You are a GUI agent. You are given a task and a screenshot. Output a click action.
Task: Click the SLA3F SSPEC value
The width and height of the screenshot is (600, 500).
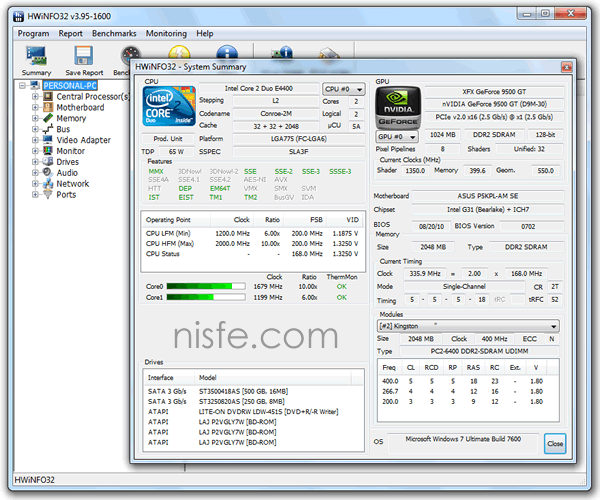coord(298,152)
